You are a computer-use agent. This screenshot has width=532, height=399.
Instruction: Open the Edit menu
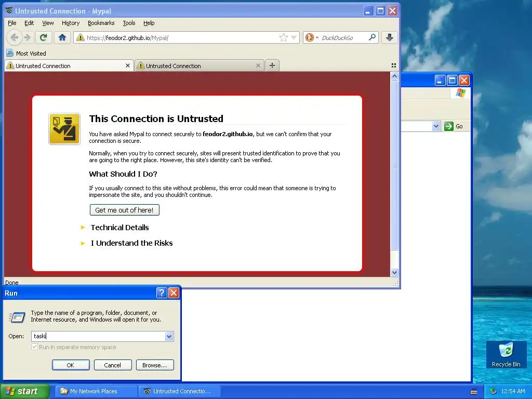[x=29, y=23]
